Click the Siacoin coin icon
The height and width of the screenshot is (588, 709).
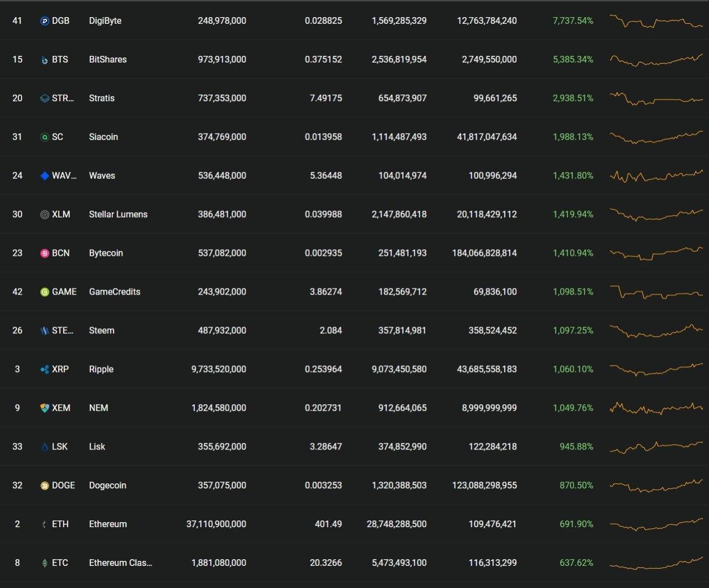(45, 137)
